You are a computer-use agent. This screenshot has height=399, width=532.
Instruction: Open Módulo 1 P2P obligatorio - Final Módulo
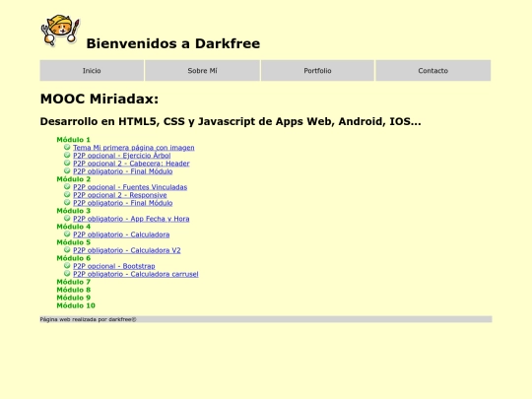123,171
